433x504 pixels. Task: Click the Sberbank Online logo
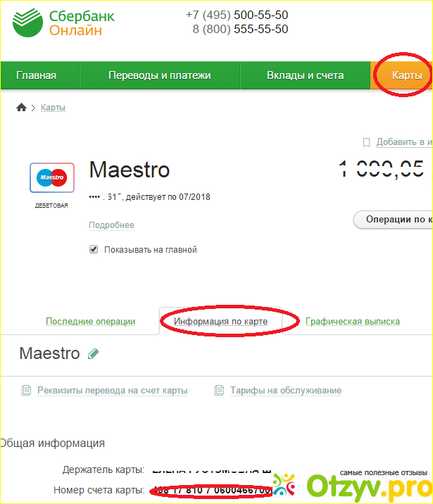point(63,23)
